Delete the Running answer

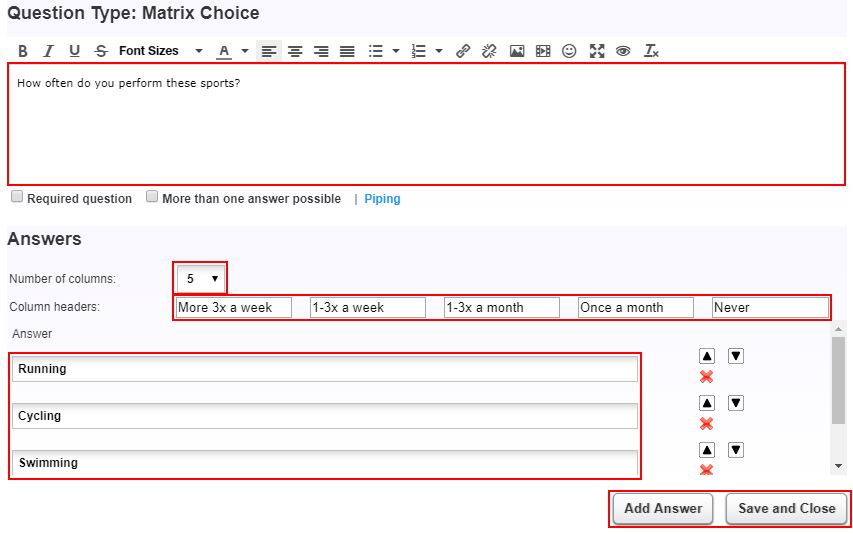tap(706, 376)
